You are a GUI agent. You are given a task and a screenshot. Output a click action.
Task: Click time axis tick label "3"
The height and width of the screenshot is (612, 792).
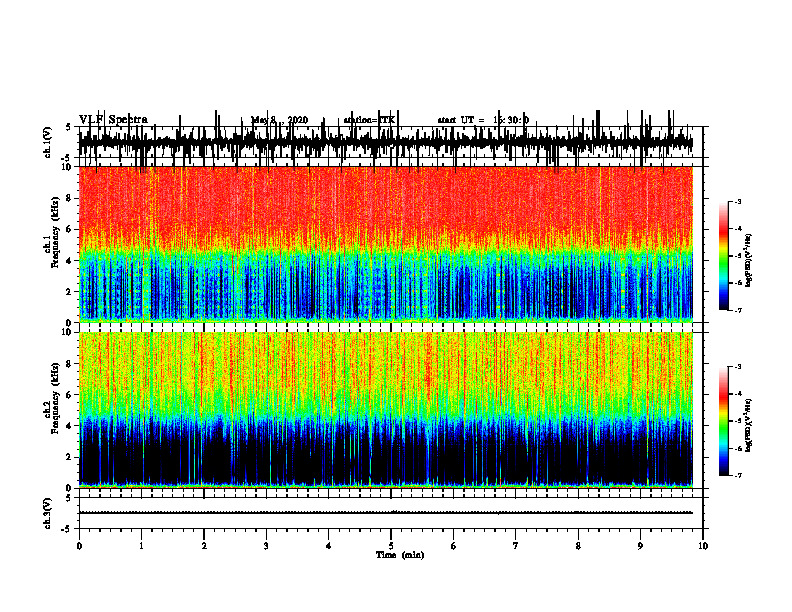tap(266, 546)
